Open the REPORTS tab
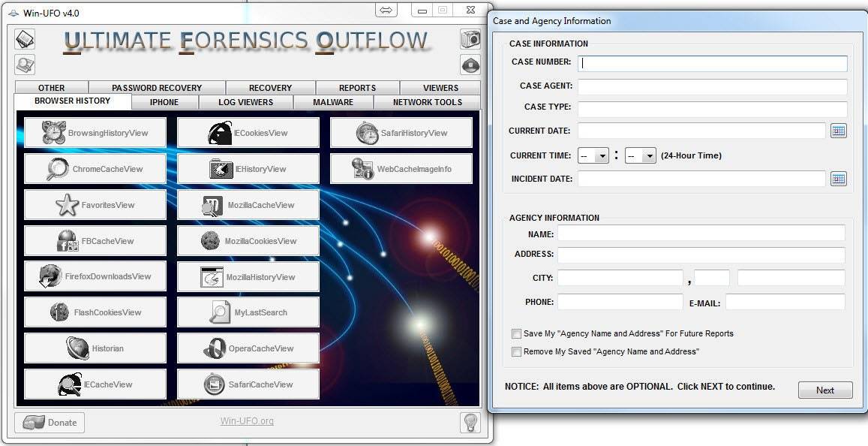The height and width of the screenshot is (446, 868). pyautogui.click(x=357, y=88)
